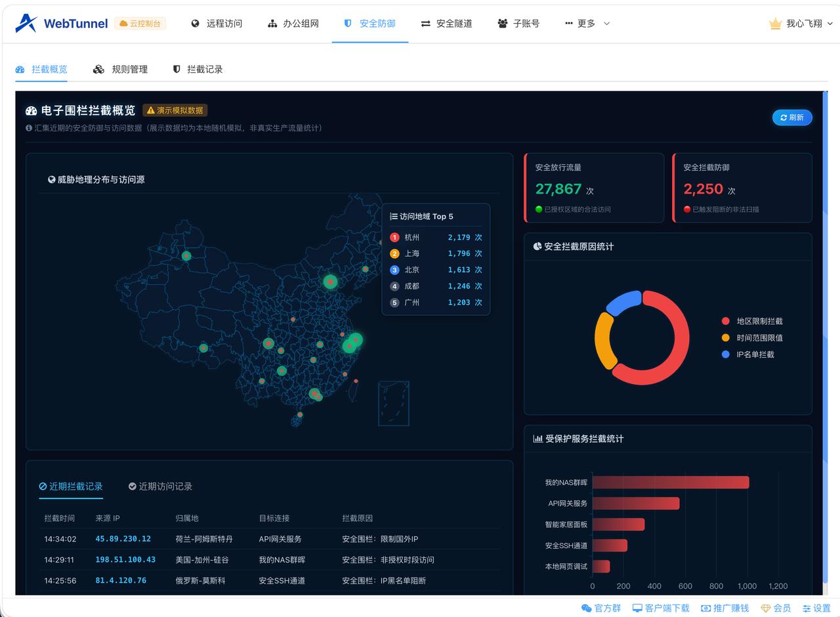840x617 pixels.
Task: Click the WebTunnel logo icon
Action: point(26,24)
